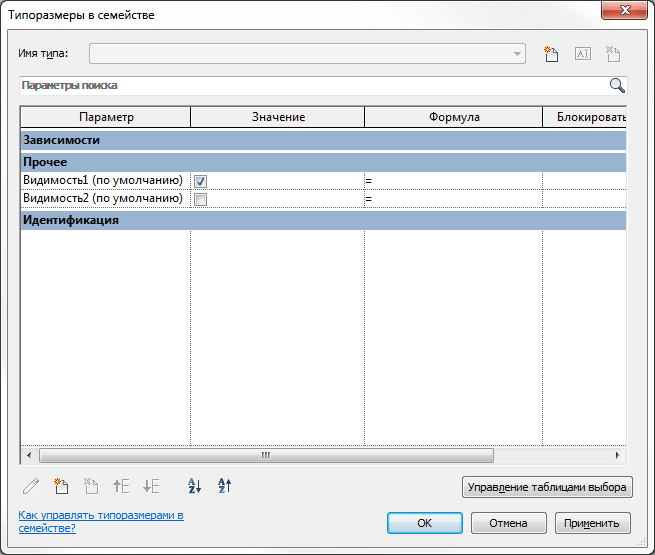Click the Delete Type icon
Image resolution: width=655 pixels, height=555 pixels.
point(614,54)
